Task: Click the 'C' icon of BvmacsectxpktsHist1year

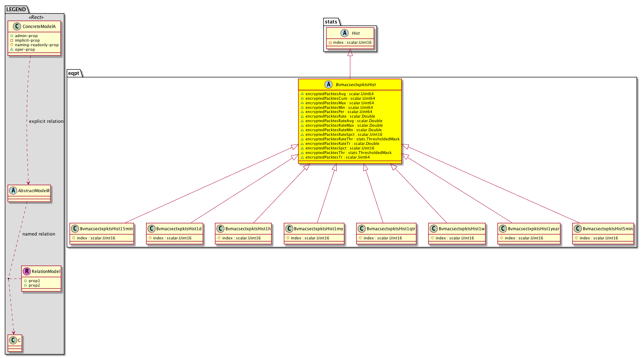Action: click(x=503, y=229)
